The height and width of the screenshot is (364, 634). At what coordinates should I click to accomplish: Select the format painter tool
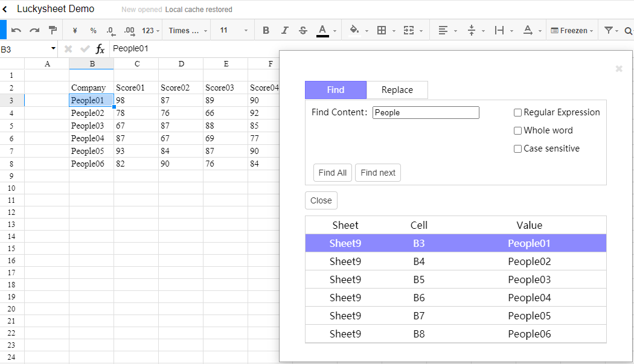53,30
